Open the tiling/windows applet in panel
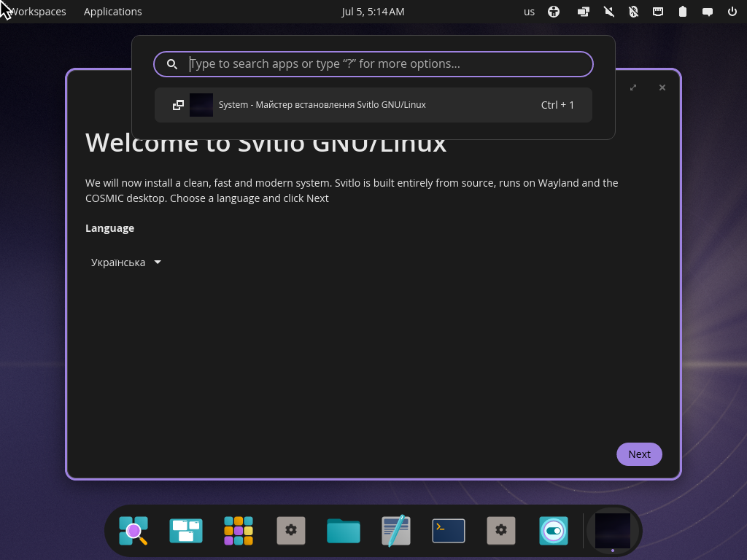This screenshot has width=747, height=560. [584, 12]
